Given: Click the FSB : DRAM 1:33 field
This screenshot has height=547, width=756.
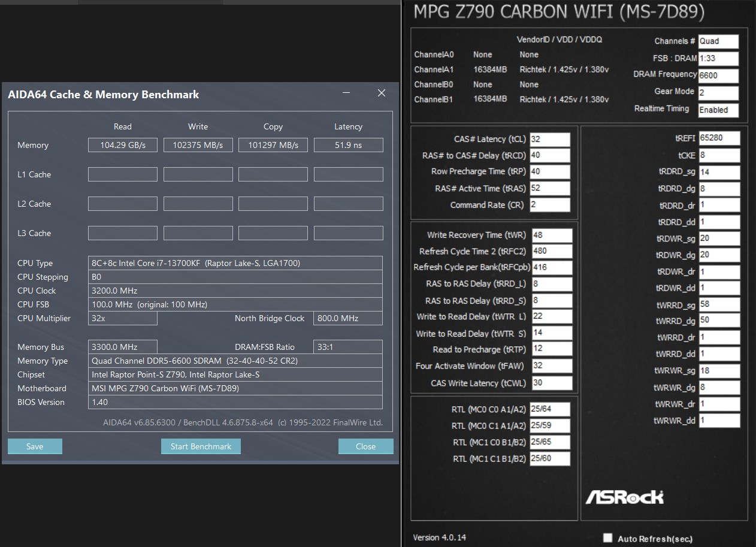Looking at the screenshot, I should tap(718, 59).
